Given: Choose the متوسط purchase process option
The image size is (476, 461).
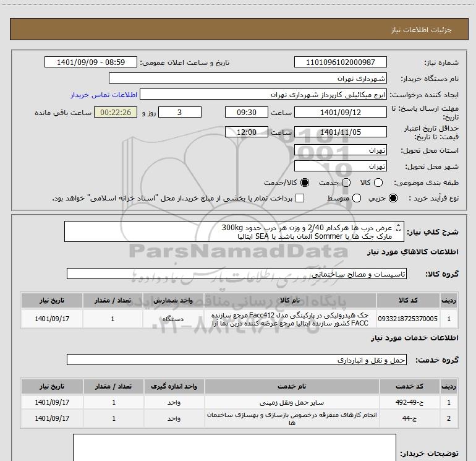Looking at the screenshot, I should click(x=357, y=198).
